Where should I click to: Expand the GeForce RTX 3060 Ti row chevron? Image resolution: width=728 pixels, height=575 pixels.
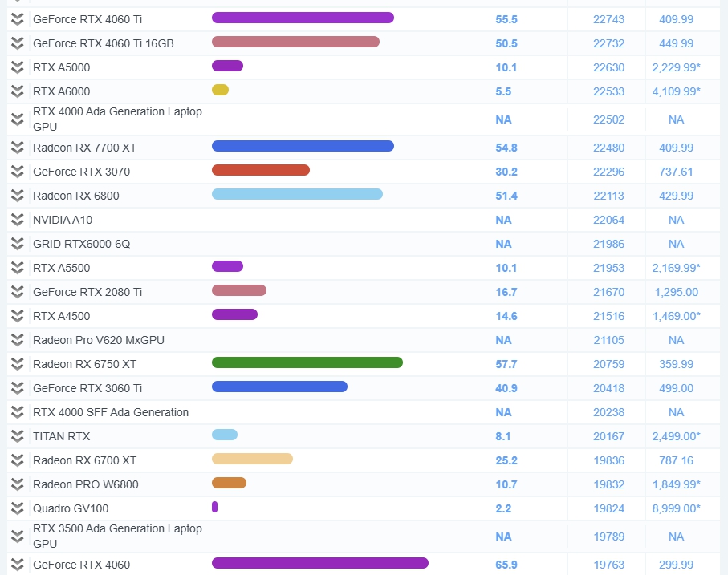pyautogui.click(x=17, y=389)
